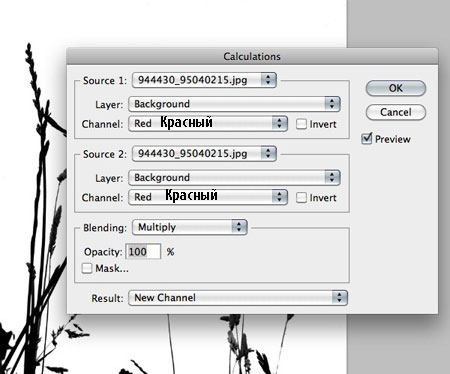Toggle the Preview checkbox
Screen dimensions: 450x374
coord(367,138)
